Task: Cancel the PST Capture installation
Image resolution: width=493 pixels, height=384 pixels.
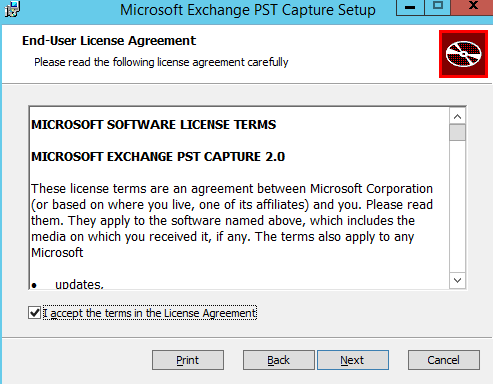Action: click(444, 360)
